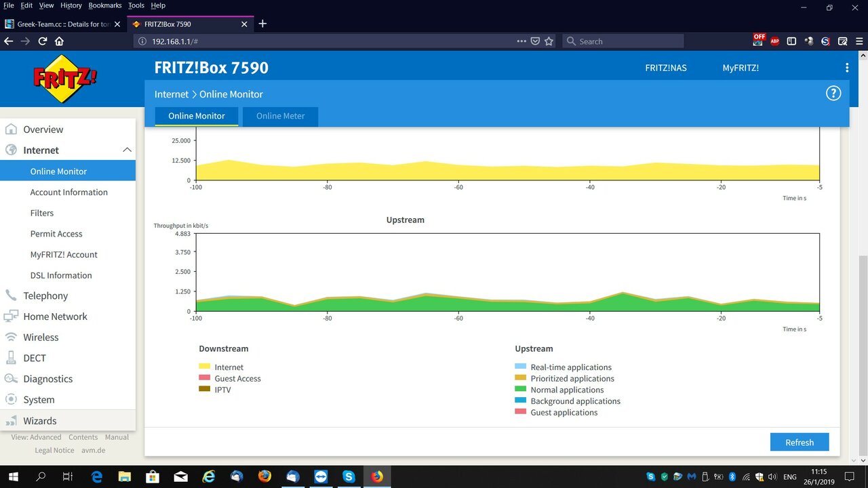Click the Contents link in the footer

tap(83, 437)
